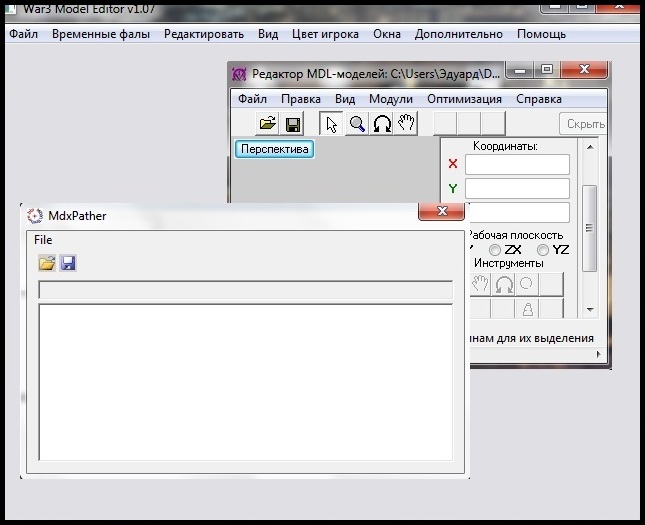Open the Правка menu in MDL editor
The height and width of the screenshot is (525, 645).
301,99
